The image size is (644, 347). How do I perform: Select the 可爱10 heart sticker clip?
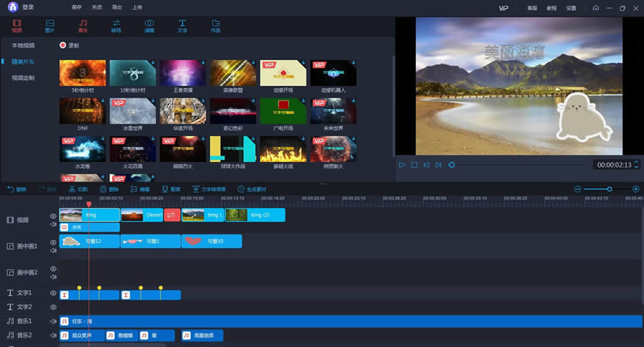click(x=212, y=241)
